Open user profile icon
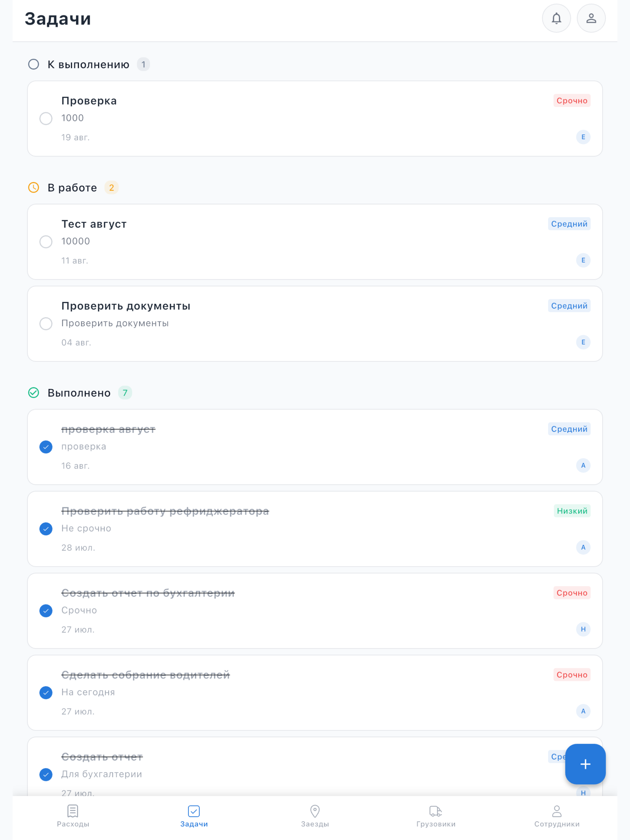 point(591,18)
